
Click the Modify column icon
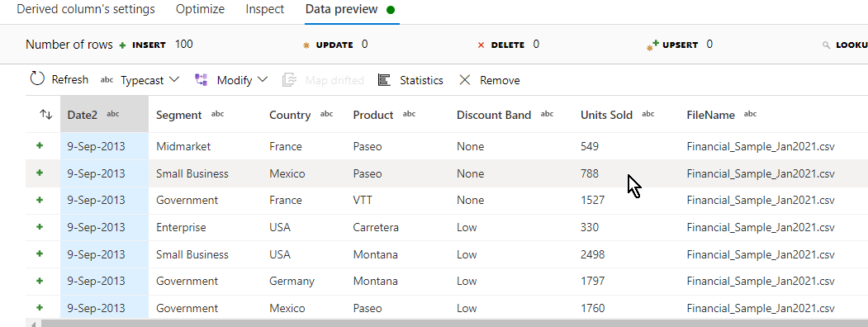[x=201, y=80]
